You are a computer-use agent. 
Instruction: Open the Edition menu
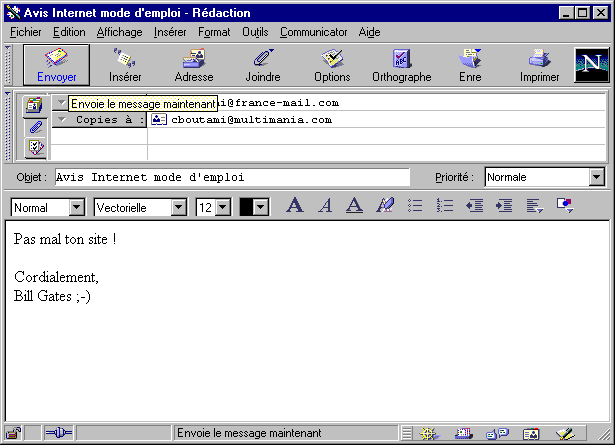click(x=69, y=32)
